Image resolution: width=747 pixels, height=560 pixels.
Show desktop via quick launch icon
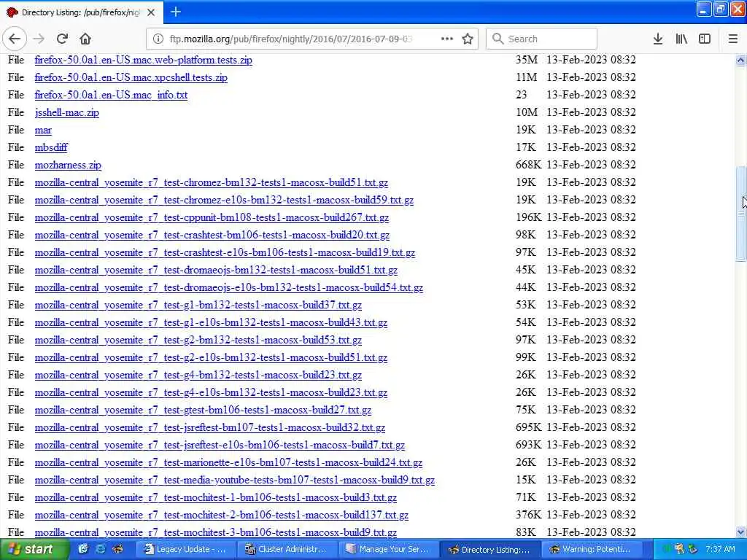pos(83,549)
